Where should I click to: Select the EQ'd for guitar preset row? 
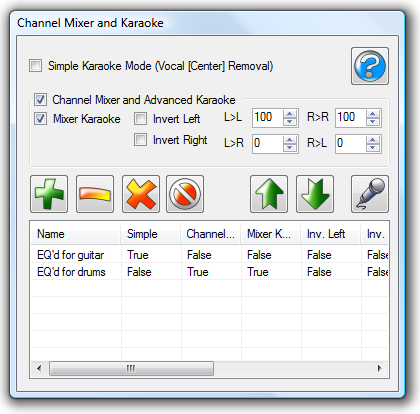point(209,255)
